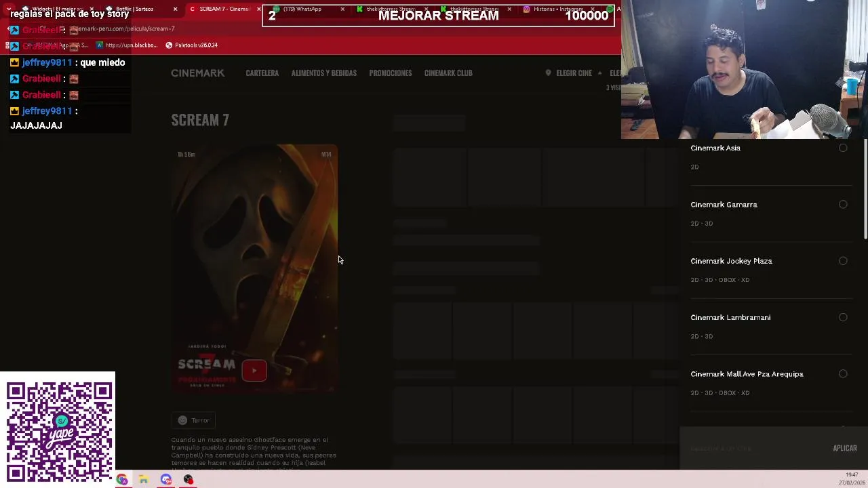
Task: Open File Explorer from the taskbar
Action: click(x=144, y=480)
